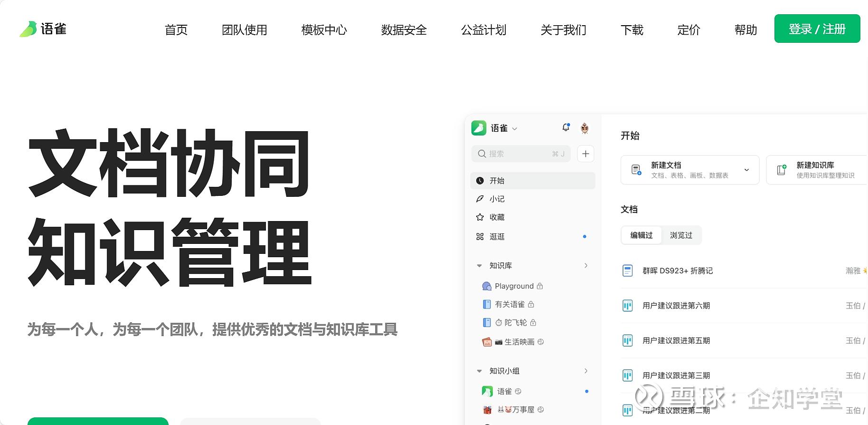Collapse the 知识库 section triangle

[x=479, y=266]
